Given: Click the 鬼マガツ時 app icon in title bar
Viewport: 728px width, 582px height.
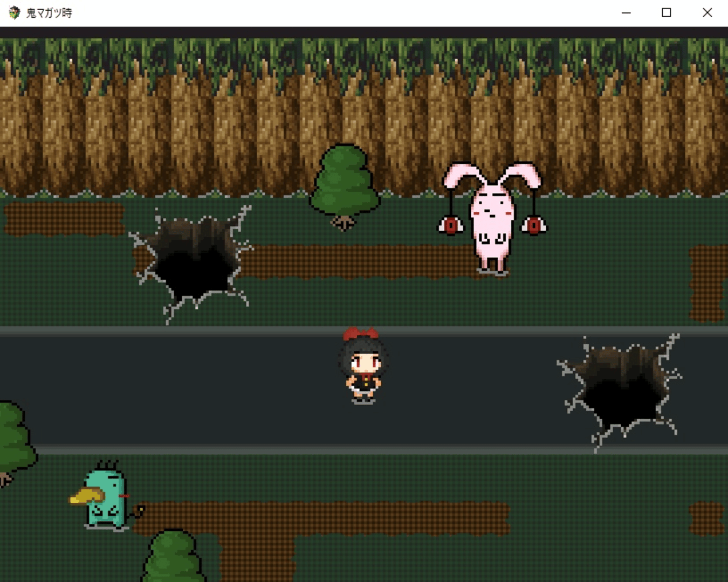Looking at the screenshot, I should pyautogui.click(x=14, y=12).
